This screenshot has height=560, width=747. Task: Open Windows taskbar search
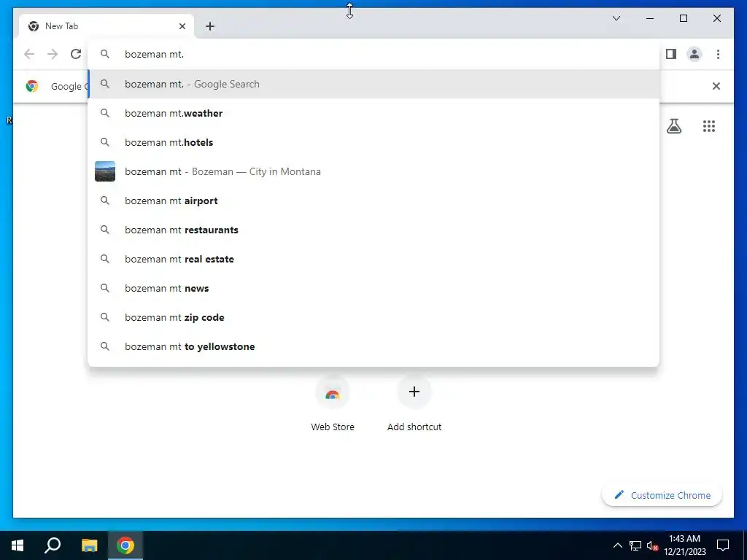pyautogui.click(x=53, y=545)
